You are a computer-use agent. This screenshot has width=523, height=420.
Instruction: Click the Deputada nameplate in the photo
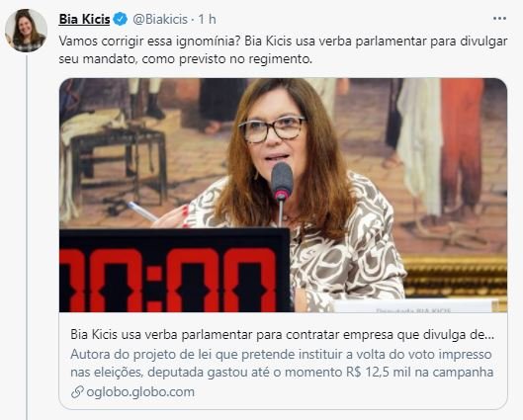pyautogui.click(x=413, y=308)
